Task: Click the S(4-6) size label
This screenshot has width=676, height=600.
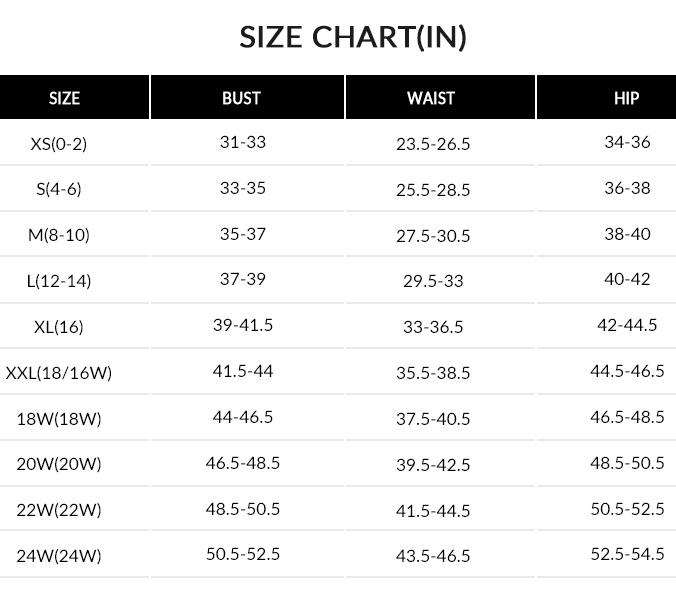Action: [59, 189]
